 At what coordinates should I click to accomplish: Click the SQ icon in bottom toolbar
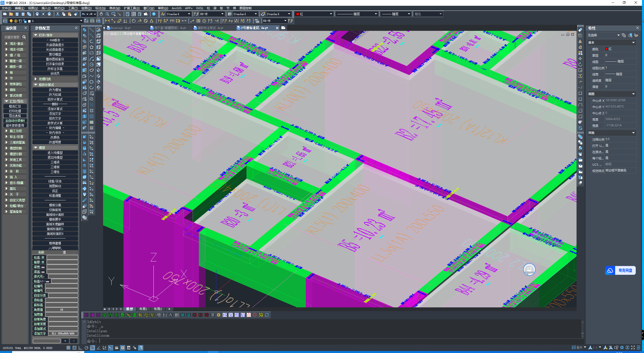click(261, 315)
